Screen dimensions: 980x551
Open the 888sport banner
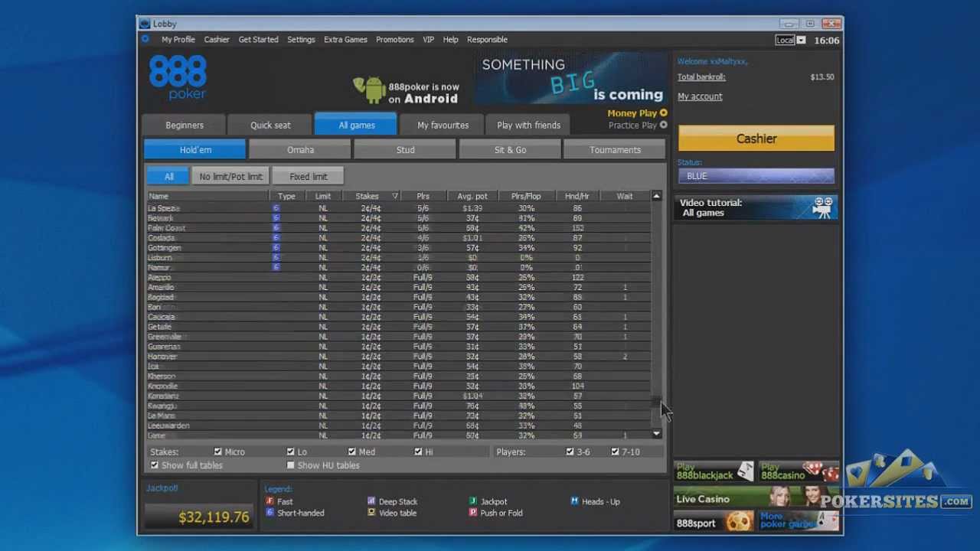[x=714, y=523]
